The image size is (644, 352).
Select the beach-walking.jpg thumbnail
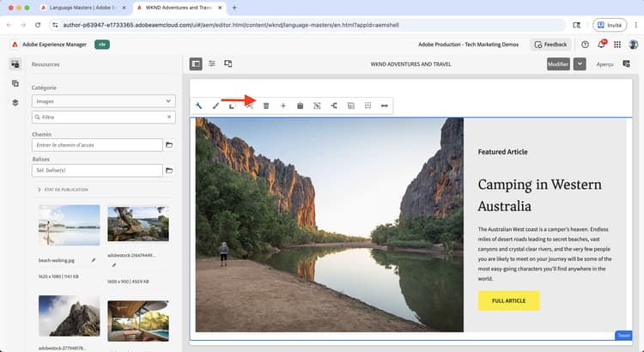(69, 225)
